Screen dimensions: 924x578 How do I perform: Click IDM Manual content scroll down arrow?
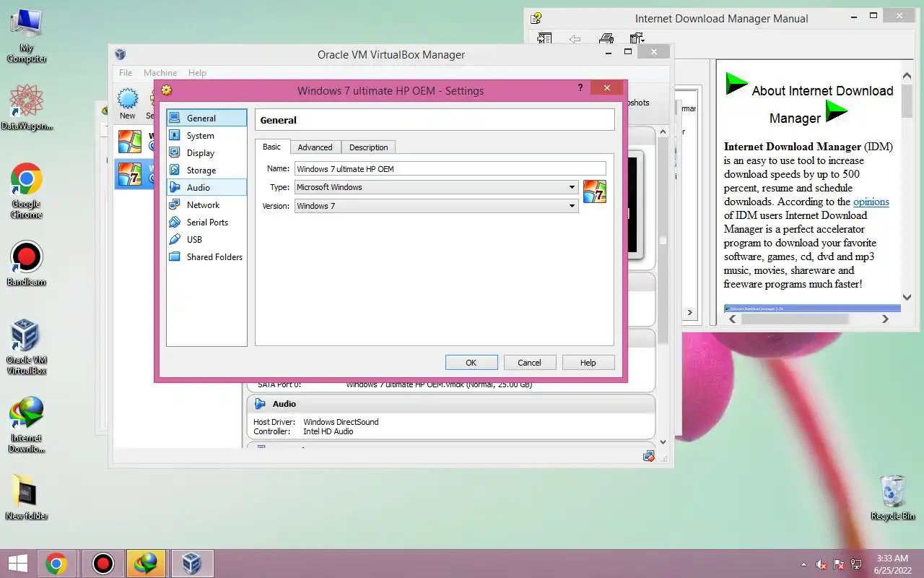pos(907,297)
